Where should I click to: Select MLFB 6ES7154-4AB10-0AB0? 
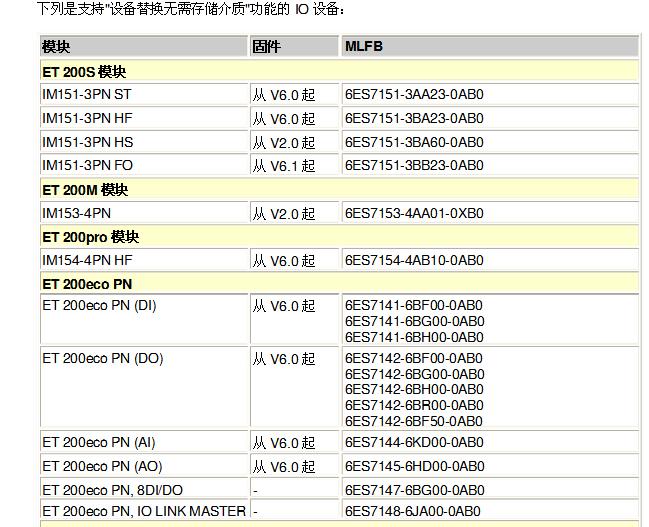tap(414, 260)
